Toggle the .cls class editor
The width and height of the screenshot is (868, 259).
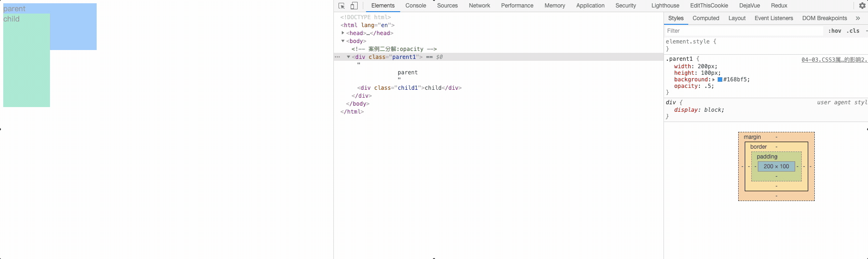[x=853, y=31]
